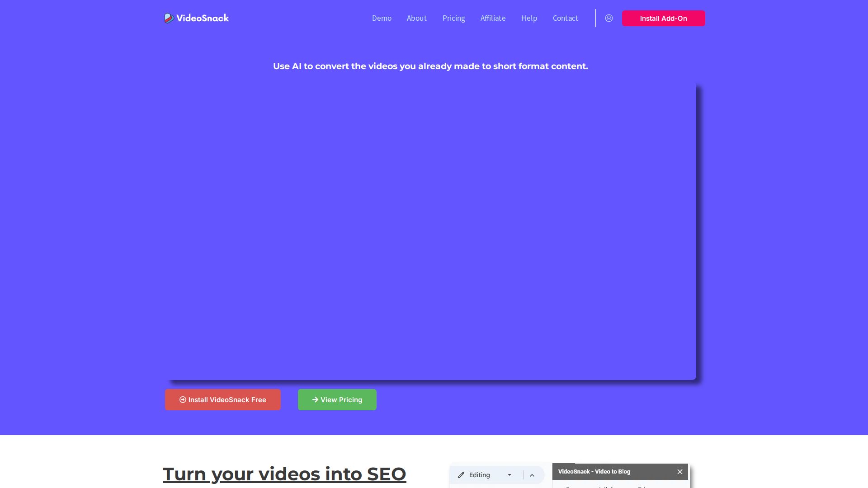Viewport: 868px width, 488px height.
Task: Go to the About page
Action: [x=416, y=18]
